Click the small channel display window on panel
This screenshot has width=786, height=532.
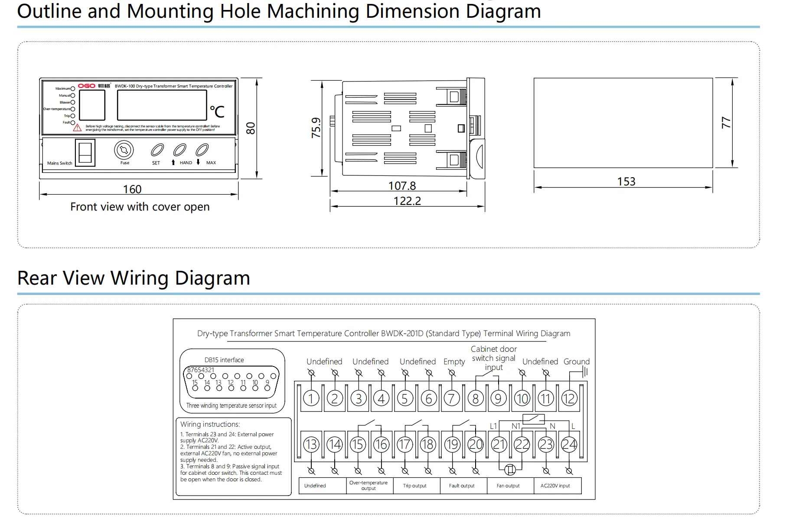click(92, 105)
